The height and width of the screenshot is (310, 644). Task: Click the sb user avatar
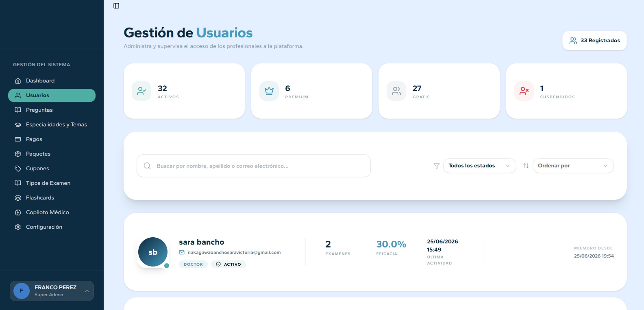pos(153,252)
